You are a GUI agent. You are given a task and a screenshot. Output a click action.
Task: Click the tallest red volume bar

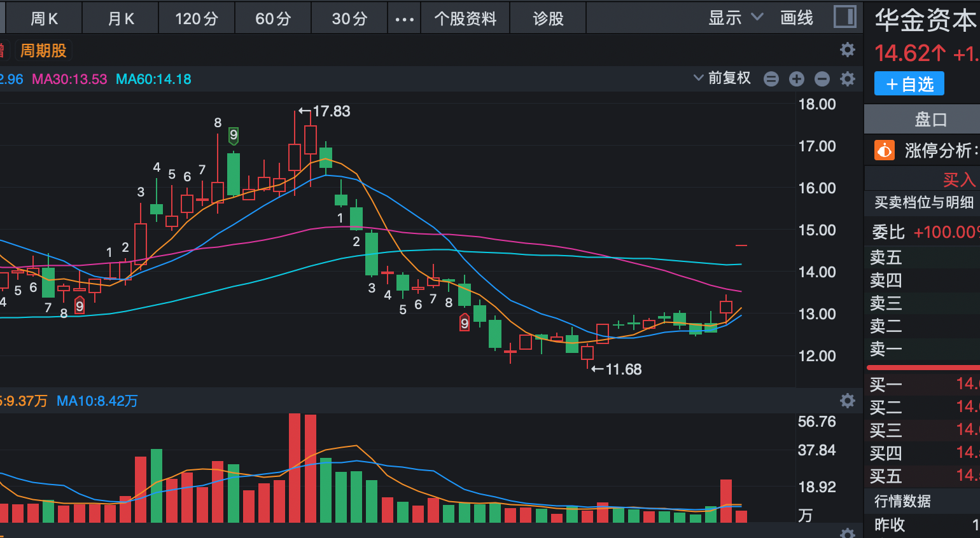point(295,468)
